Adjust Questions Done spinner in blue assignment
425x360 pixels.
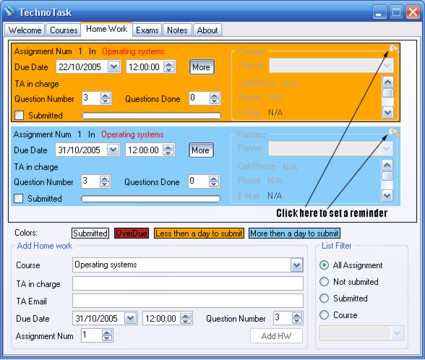pos(214,181)
